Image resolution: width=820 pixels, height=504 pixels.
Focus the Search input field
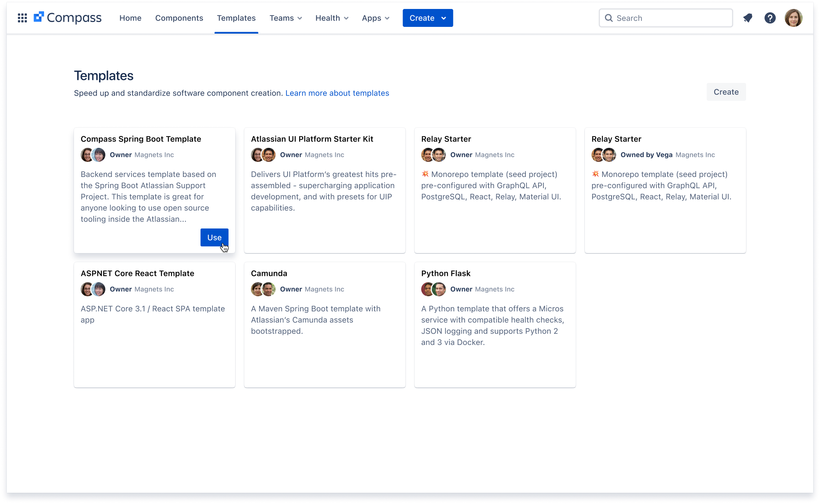click(x=672, y=18)
